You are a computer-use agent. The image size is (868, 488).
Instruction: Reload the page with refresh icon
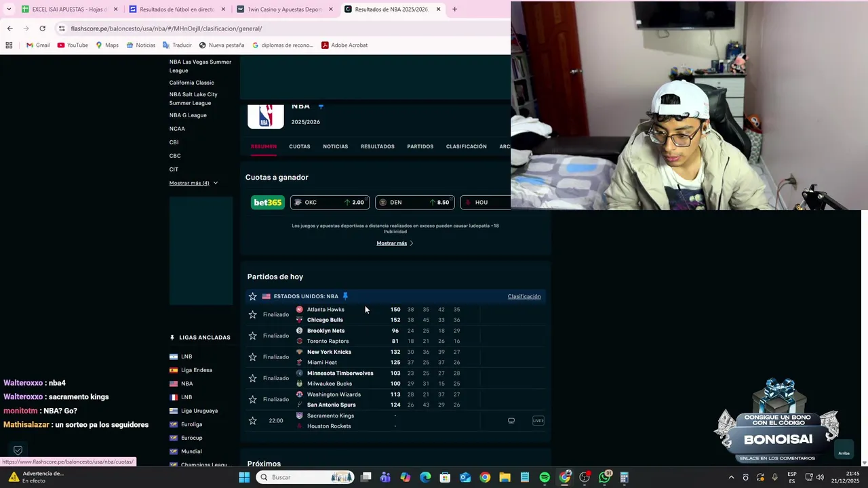pos(42,28)
